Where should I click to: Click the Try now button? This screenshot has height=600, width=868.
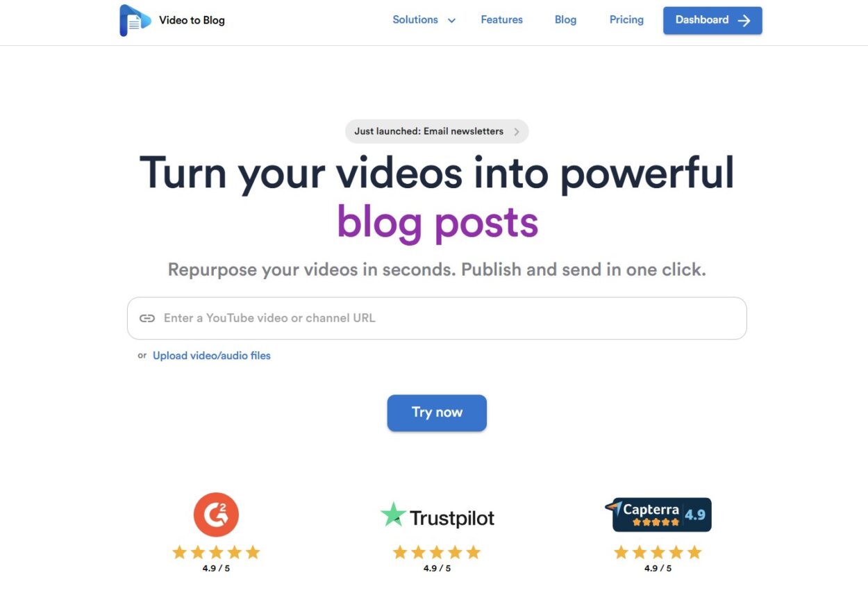(437, 412)
